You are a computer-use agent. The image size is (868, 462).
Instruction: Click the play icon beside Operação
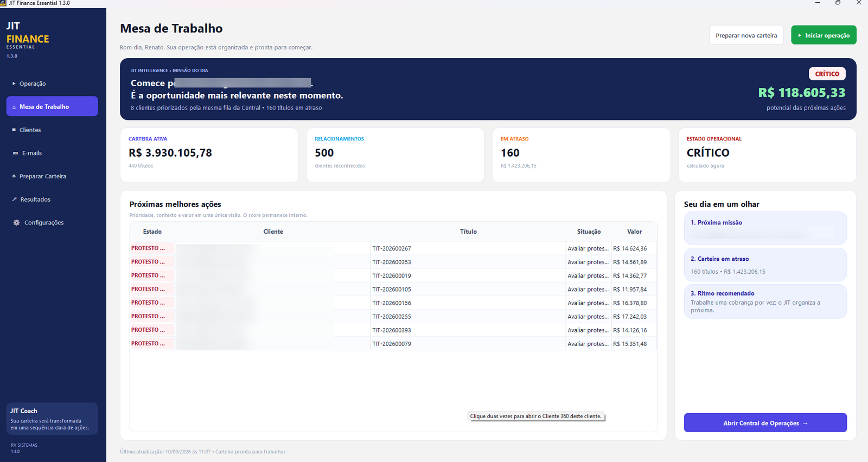click(14, 84)
